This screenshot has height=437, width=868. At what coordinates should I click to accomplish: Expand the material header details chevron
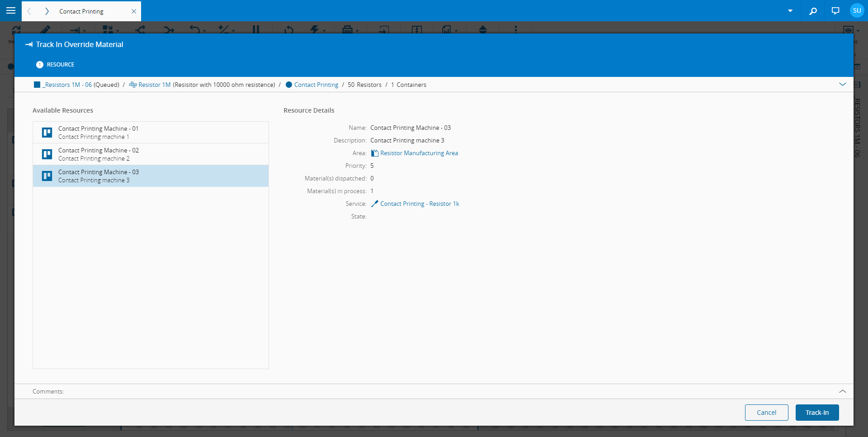[x=842, y=85]
